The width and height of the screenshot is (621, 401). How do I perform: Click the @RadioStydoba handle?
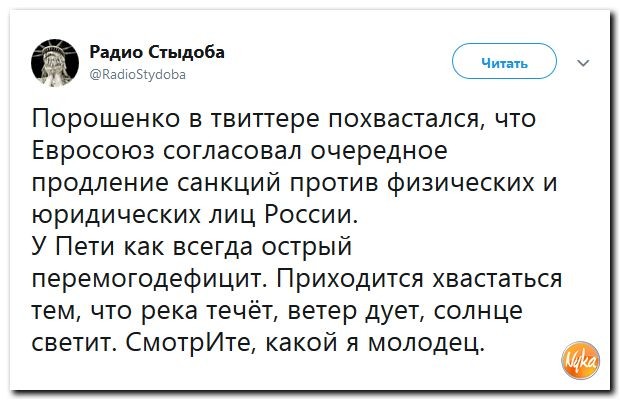[138, 72]
